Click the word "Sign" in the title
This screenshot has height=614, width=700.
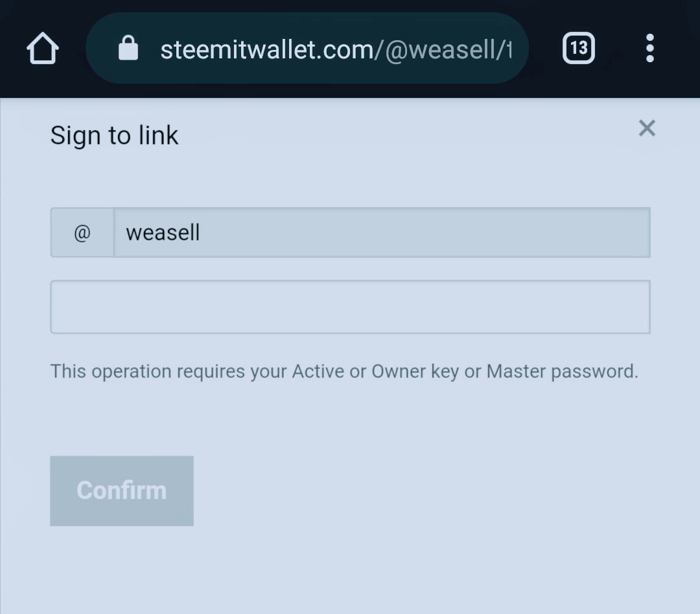76,136
